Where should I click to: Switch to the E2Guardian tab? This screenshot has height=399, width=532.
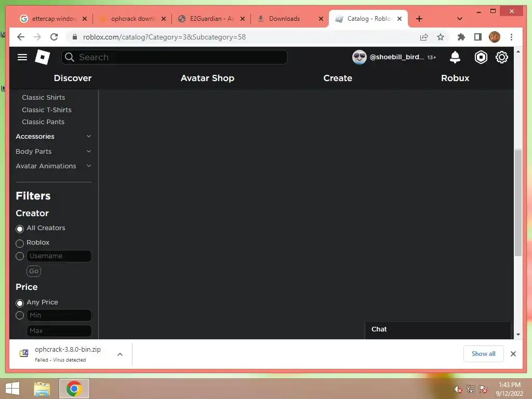[x=210, y=19]
